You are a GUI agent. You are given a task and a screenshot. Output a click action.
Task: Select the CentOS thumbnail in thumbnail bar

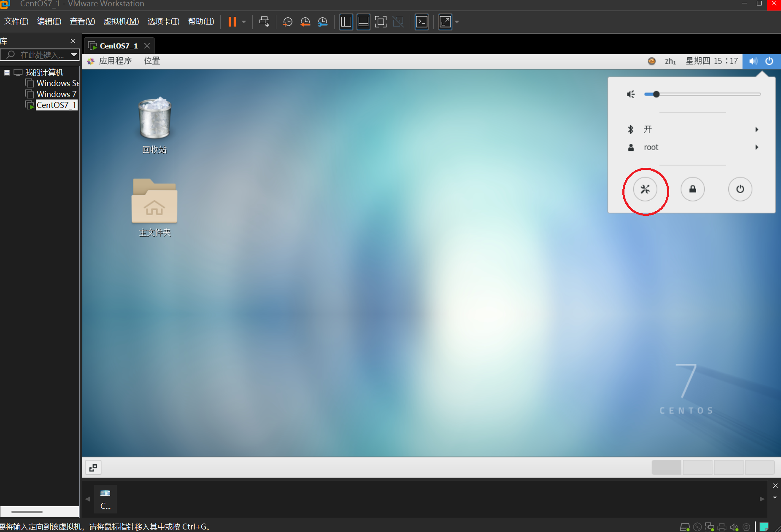point(105,499)
